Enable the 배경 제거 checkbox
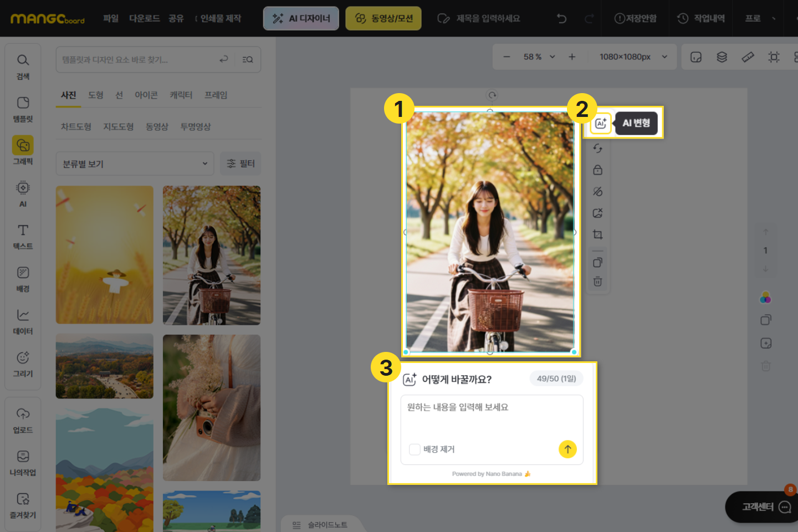 [x=415, y=449]
